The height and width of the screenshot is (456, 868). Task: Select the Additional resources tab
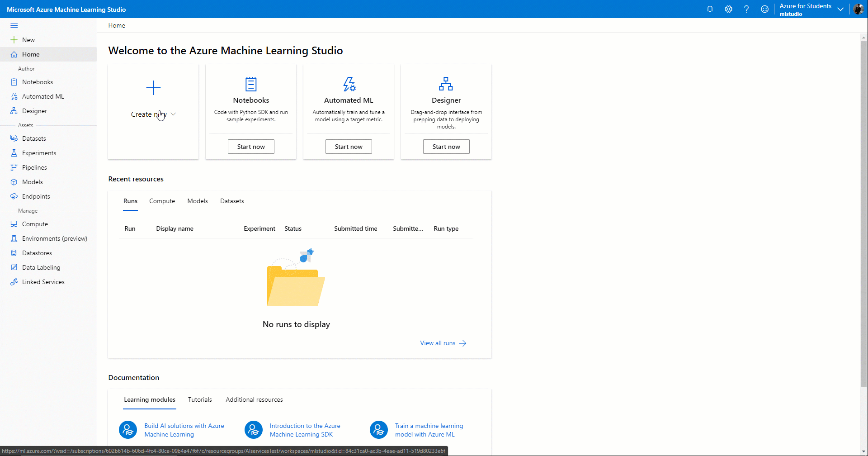254,399
